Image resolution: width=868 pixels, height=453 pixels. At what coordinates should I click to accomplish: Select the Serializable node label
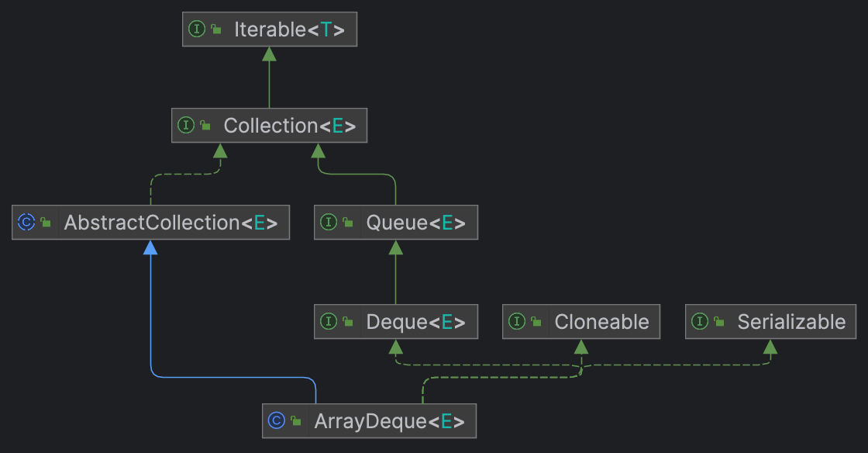(x=790, y=322)
